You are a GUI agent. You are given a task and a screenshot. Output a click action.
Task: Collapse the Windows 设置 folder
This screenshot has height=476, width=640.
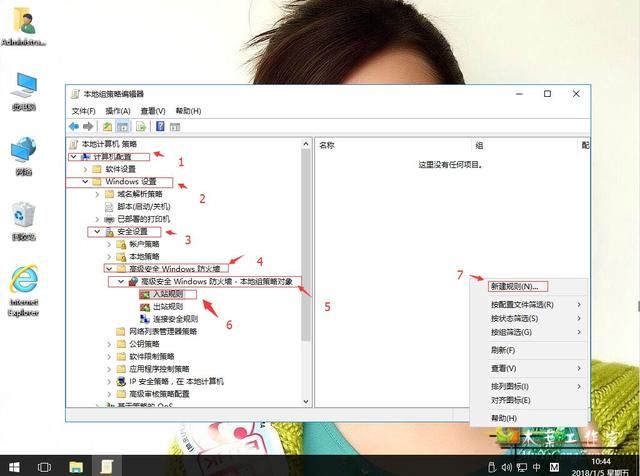pyautogui.click(x=85, y=182)
